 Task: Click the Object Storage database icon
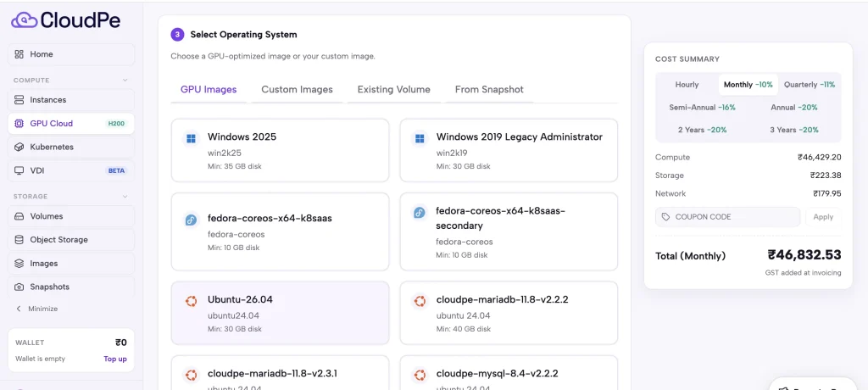[x=19, y=240]
